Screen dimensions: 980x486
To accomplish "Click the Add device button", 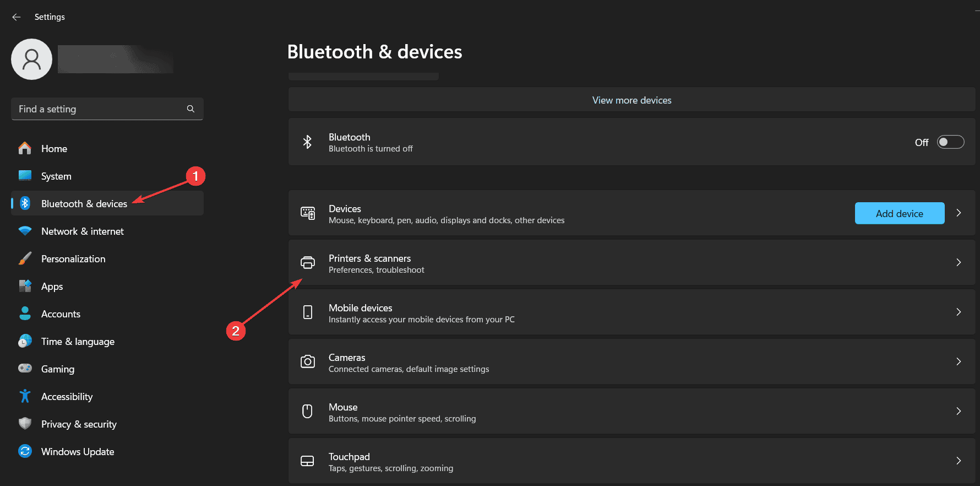I will tap(900, 213).
